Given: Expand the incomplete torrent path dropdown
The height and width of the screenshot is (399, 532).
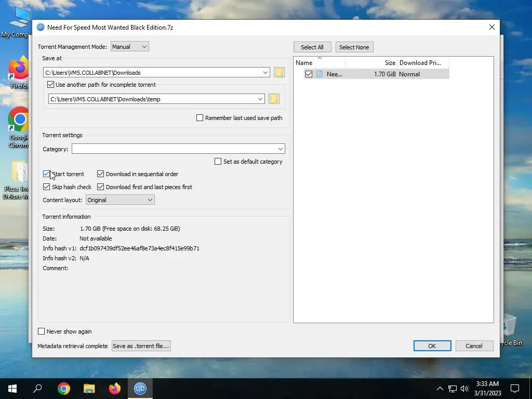Looking at the screenshot, I should pyautogui.click(x=260, y=99).
